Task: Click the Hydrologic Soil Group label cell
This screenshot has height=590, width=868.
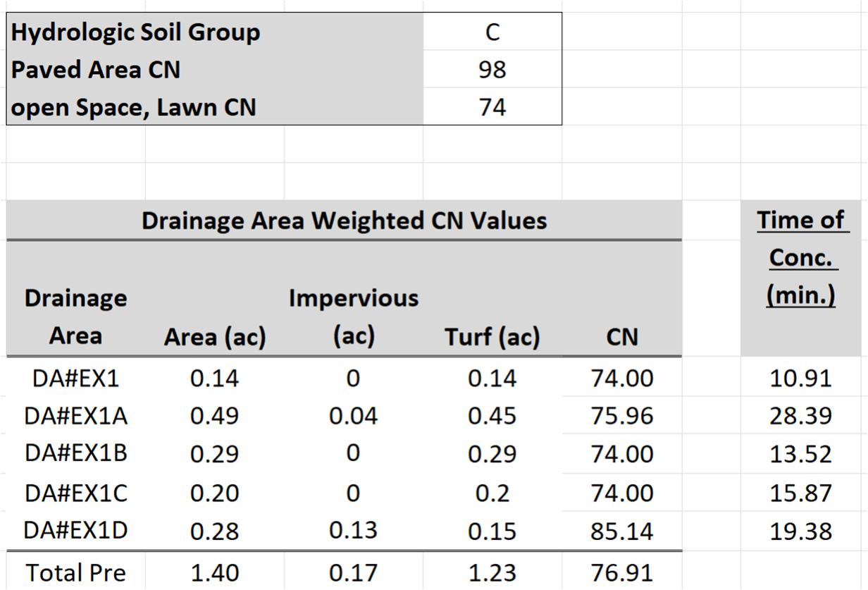Action: pyautogui.click(x=215, y=32)
